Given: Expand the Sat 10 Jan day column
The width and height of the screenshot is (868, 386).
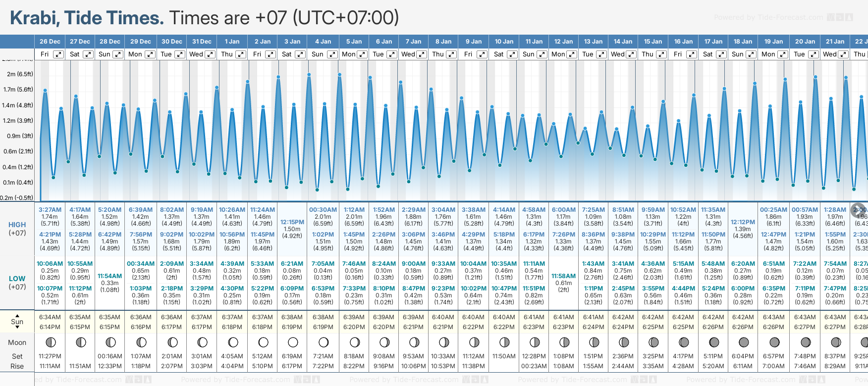Looking at the screenshot, I should point(512,54).
